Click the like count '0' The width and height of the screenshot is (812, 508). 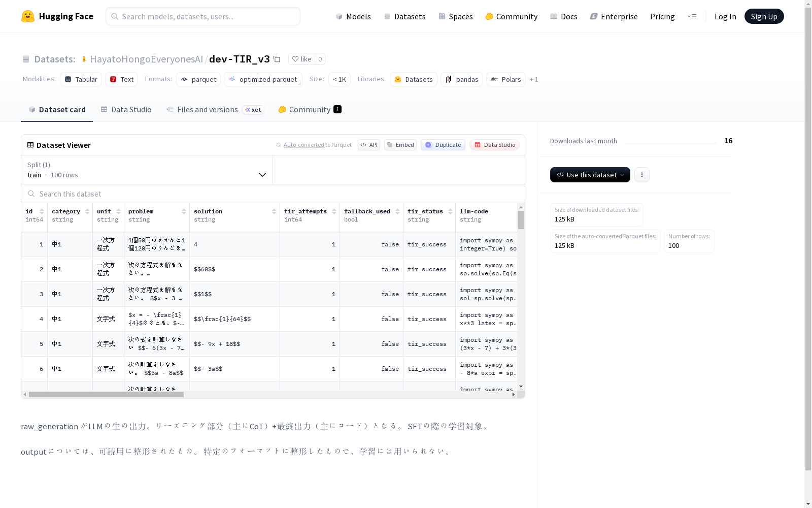coord(320,59)
